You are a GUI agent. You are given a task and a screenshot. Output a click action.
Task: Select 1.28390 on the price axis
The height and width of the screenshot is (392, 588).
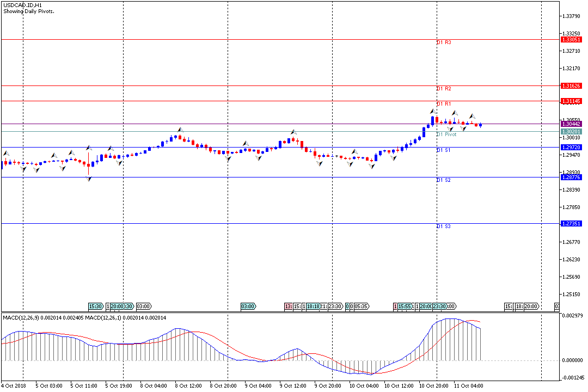(571, 190)
